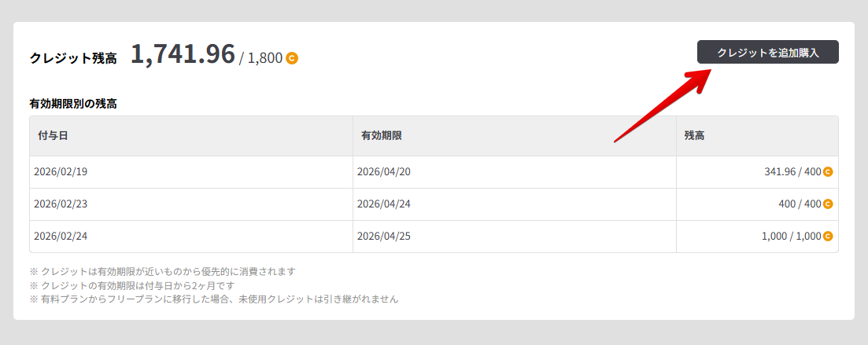868x345 pixels.
Task: Click the クレジット残高 heading label
Action: coord(73,58)
